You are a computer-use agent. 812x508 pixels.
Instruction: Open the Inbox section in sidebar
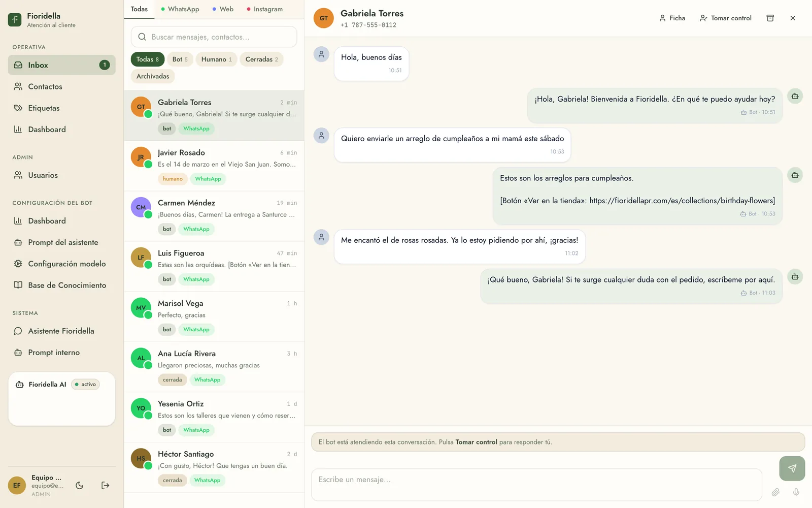(x=61, y=65)
